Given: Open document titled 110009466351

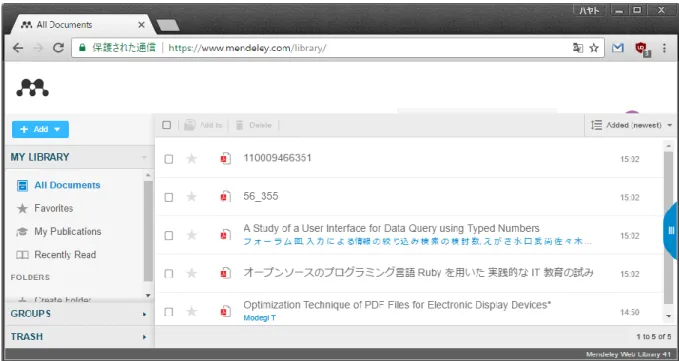Looking at the screenshot, I should pos(277,158).
